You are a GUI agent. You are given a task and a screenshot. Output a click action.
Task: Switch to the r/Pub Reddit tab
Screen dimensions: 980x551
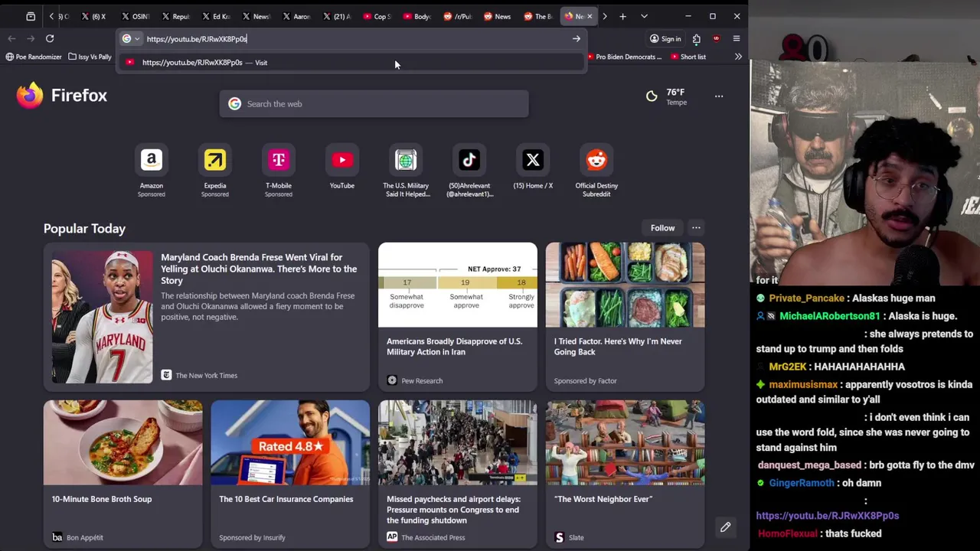pyautogui.click(x=457, y=16)
